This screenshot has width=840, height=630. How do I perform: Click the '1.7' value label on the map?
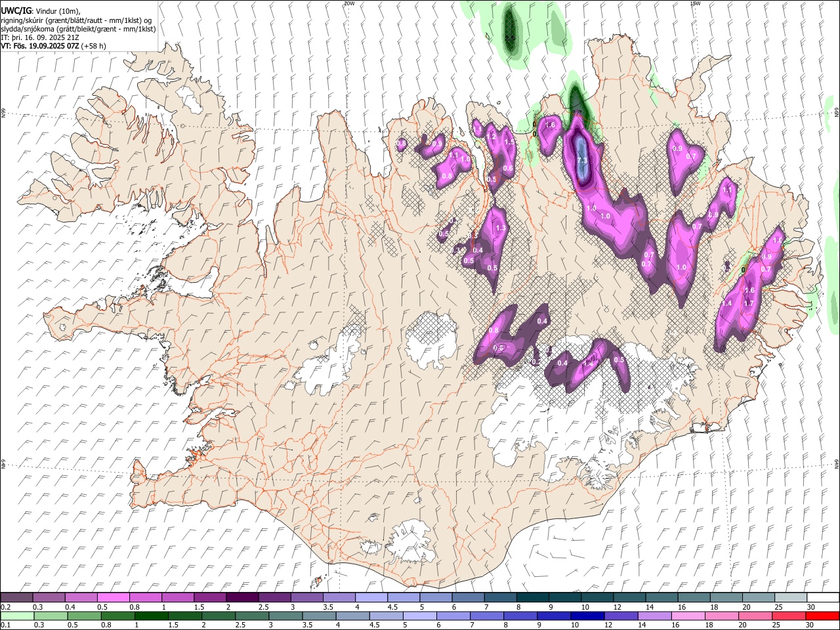click(x=749, y=303)
